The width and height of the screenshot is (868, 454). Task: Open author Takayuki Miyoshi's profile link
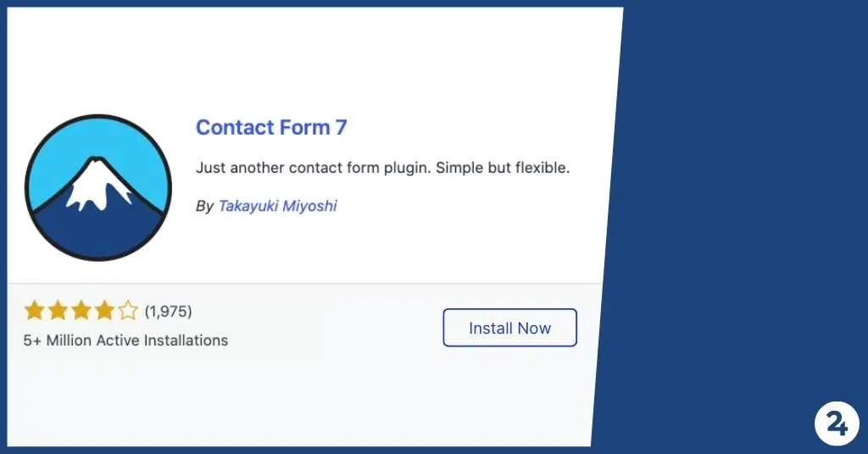click(x=277, y=206)
